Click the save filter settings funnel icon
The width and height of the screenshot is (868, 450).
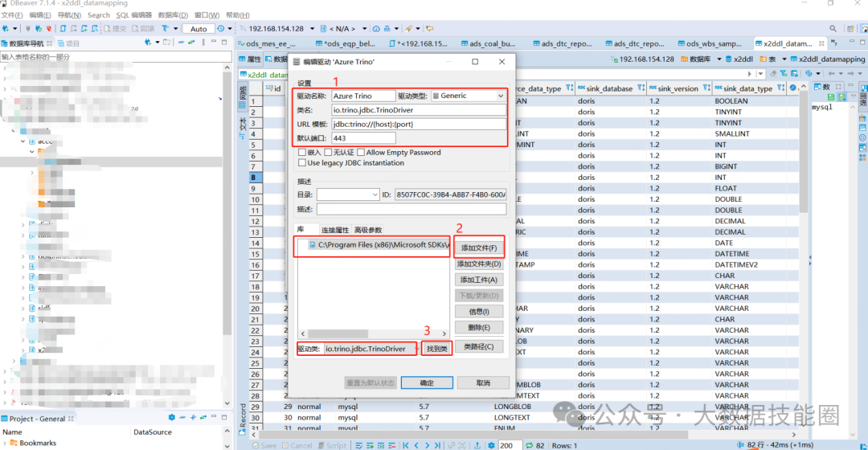[x=784, y=74]
